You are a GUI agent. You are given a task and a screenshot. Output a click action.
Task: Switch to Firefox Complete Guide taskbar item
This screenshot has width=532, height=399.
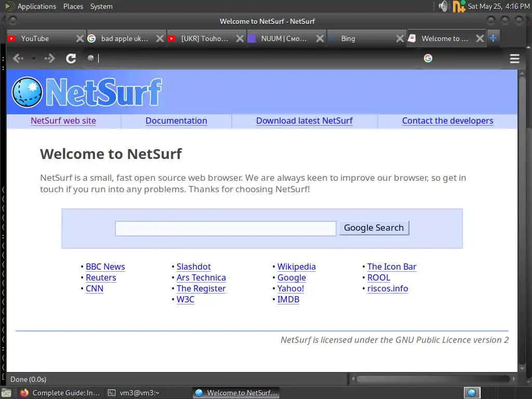60,393
